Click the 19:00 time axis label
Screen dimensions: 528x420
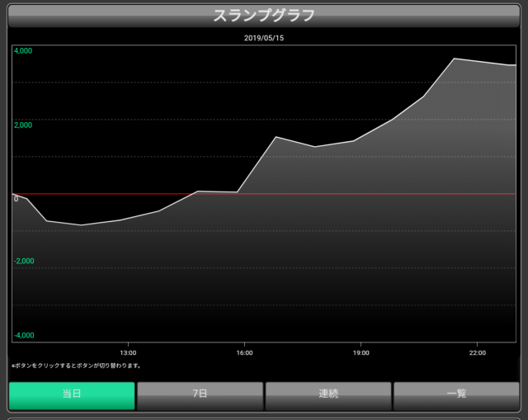(361, 352)
